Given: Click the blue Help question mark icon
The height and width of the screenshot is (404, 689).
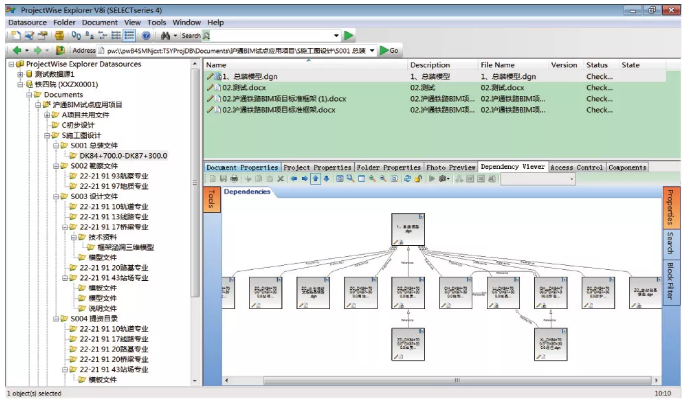Looking at the screenshot, I should pyautogui.click(x=146, y=36).
